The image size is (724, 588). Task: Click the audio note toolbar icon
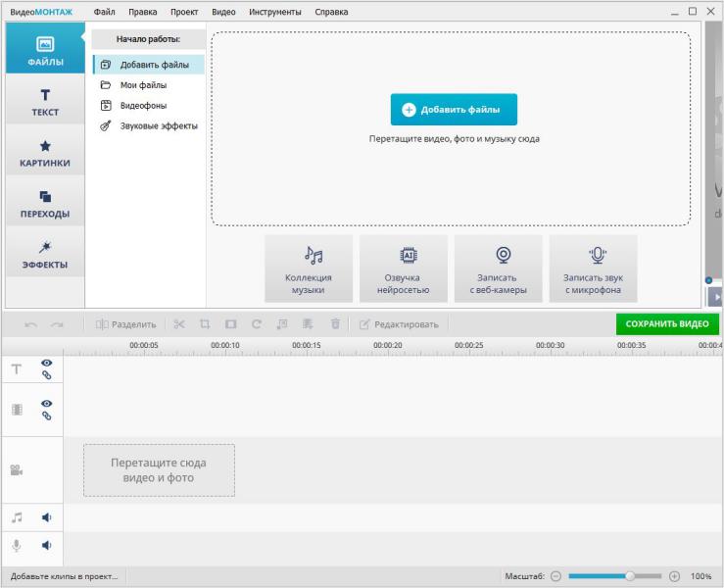281,324
